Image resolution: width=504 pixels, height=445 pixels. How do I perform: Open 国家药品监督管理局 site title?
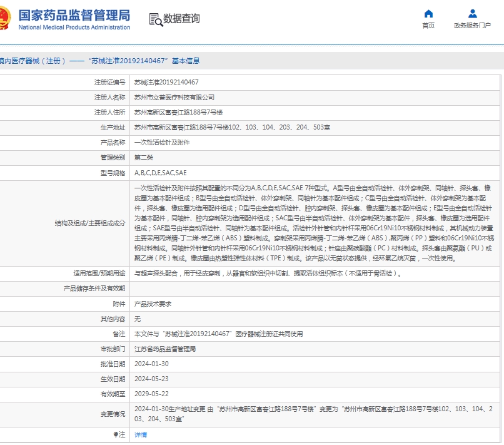[x=74, y=15]
